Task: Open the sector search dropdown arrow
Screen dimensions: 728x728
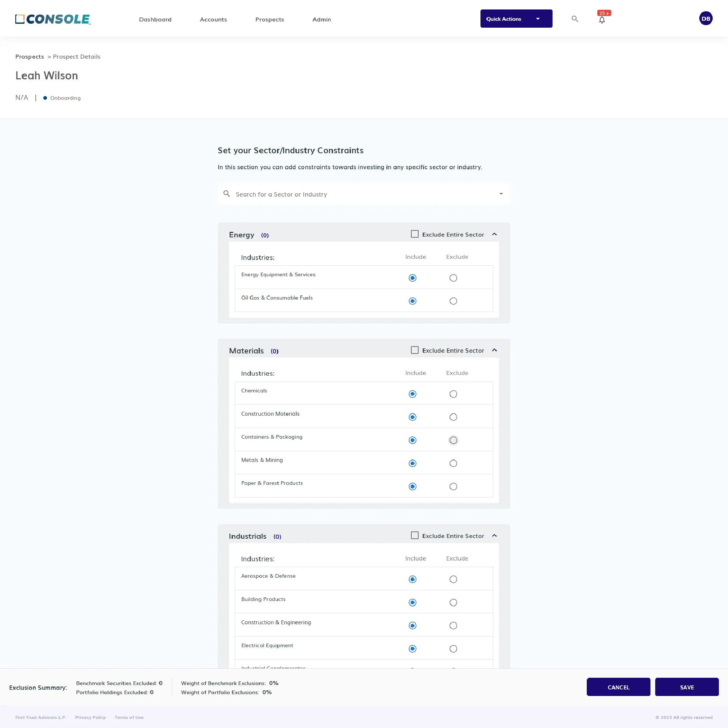Action: tap(501, 194)
